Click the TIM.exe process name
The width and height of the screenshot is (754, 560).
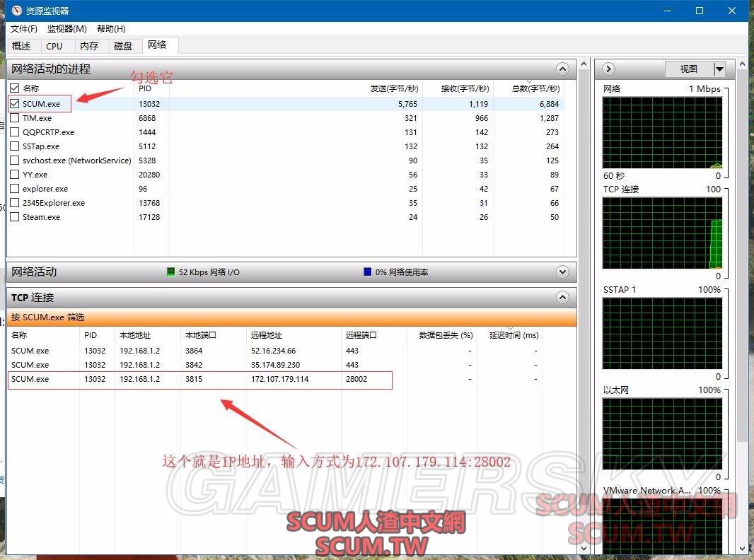coord(37,118)
